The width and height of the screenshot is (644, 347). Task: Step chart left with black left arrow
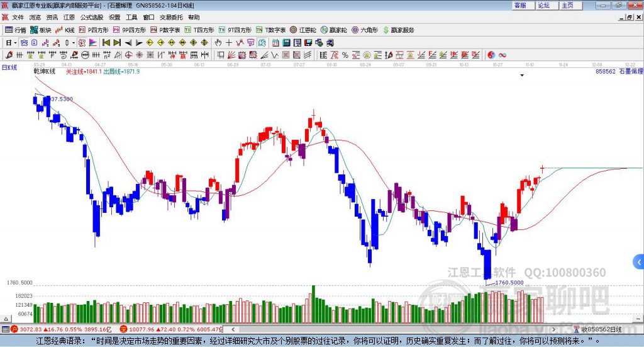[128, 43]
